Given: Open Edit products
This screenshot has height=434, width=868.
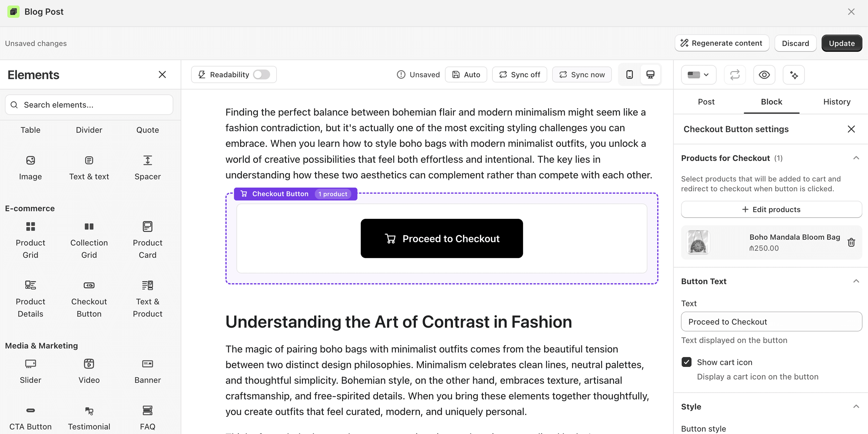Looking at the screenshot, I should 771,209.
